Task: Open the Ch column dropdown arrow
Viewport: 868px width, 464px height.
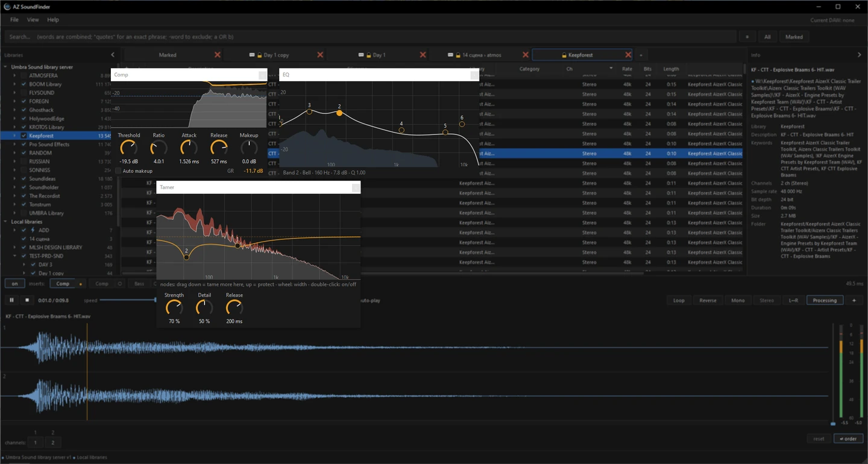Action: click(611, 69)
